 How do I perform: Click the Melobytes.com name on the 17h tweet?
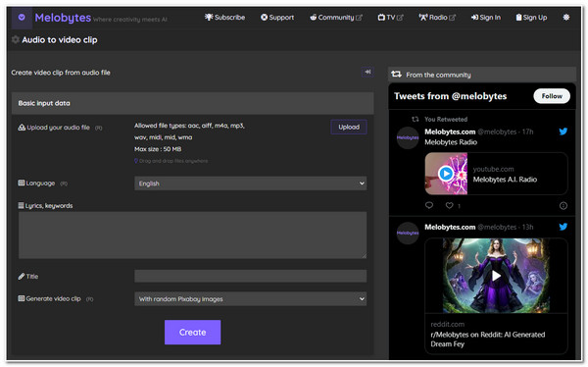450,131
